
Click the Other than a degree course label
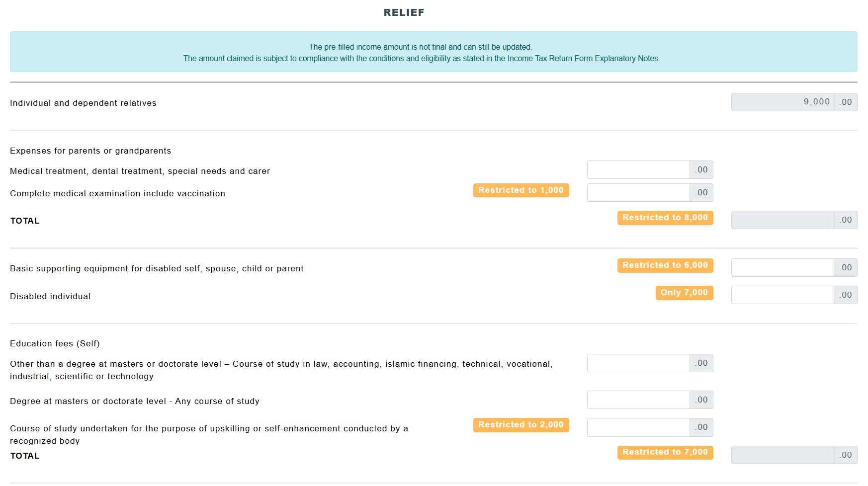click(x=281, y=370)
